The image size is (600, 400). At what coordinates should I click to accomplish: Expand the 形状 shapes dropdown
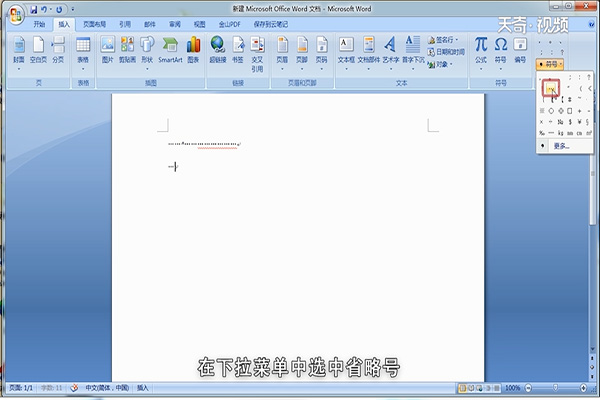[x=147, y=49]
